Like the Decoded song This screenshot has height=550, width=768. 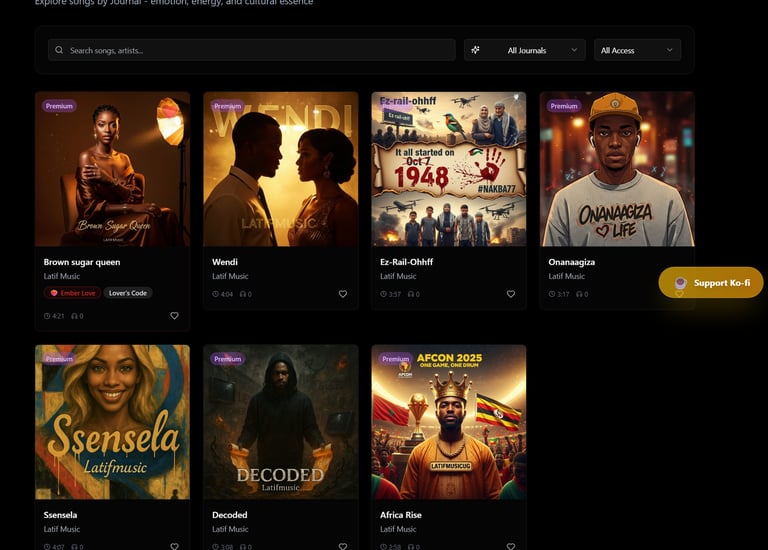click(x=343, y=546)
